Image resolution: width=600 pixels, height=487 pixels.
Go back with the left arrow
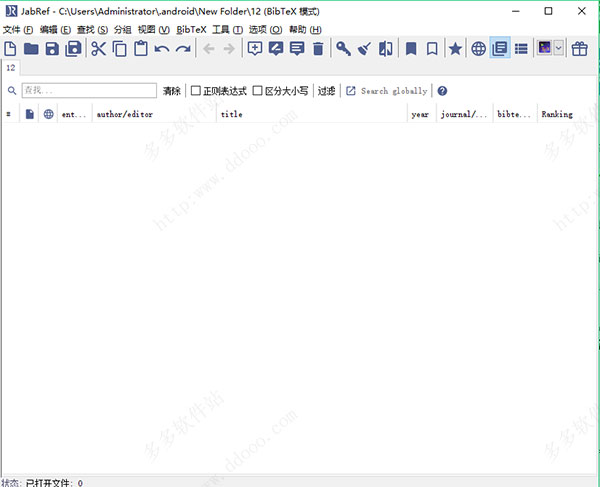pyautogui.click(x=209, y=49)
